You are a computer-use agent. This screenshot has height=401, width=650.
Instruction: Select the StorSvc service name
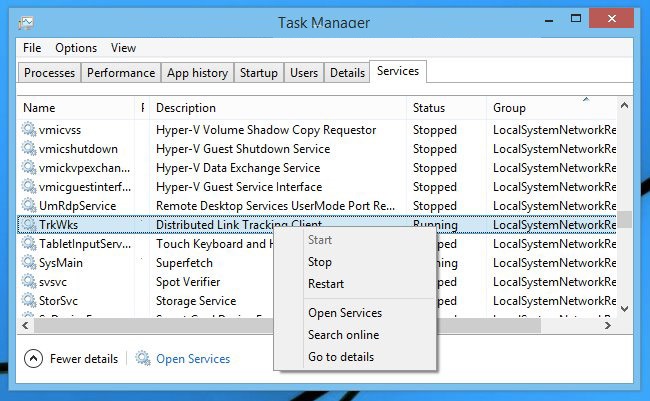[x=58, y=301]
